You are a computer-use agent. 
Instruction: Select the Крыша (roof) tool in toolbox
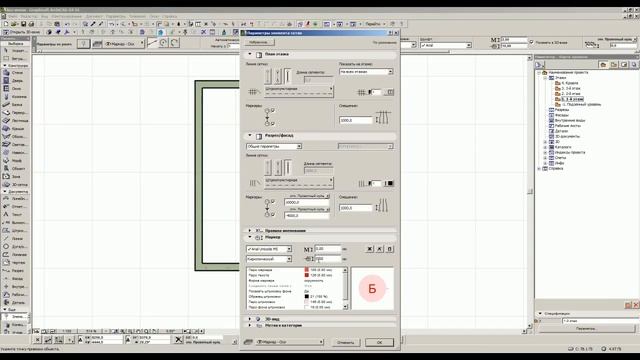[16, 129]
